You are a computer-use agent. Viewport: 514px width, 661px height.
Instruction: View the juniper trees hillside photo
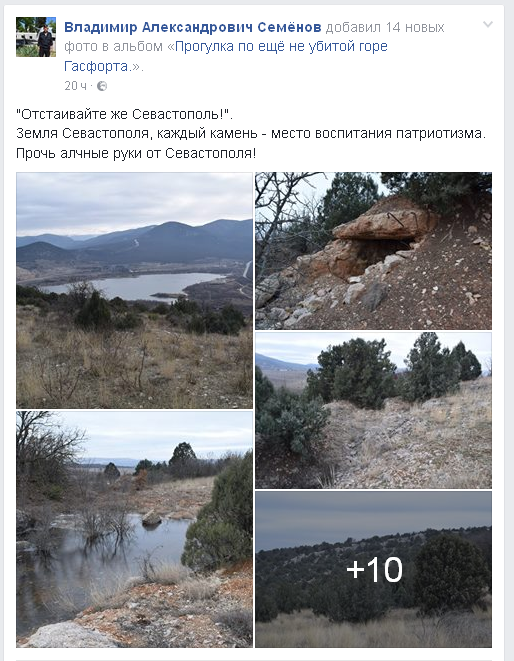point(373,410)
